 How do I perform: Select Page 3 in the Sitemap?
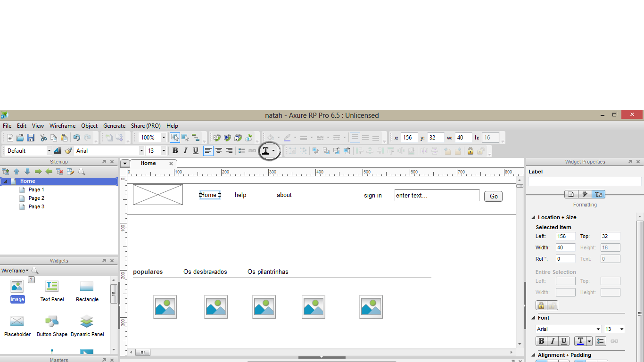click(x=36, y=206)
